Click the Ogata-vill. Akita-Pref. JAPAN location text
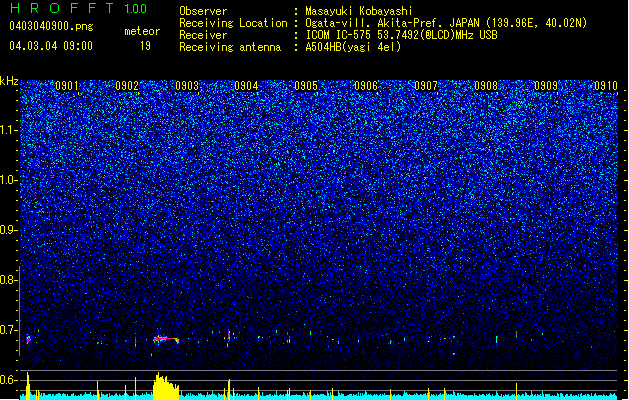629x400 pixels. (446, 23)
